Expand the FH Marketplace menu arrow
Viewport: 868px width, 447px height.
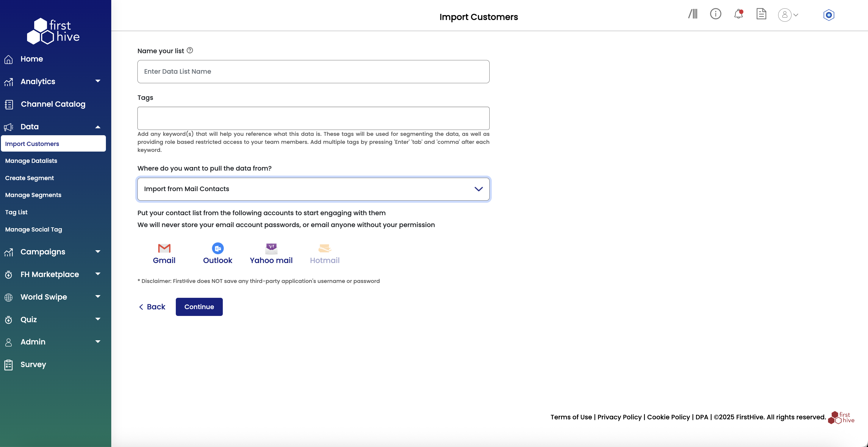coord(98,274)
